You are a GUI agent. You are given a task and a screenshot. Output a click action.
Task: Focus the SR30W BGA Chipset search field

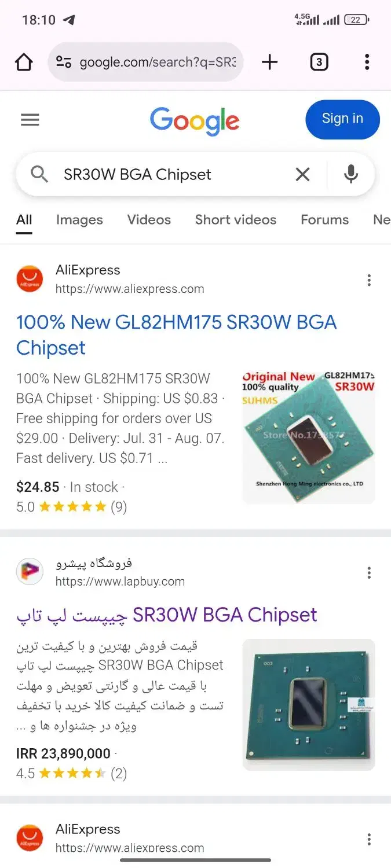(174, 174)
